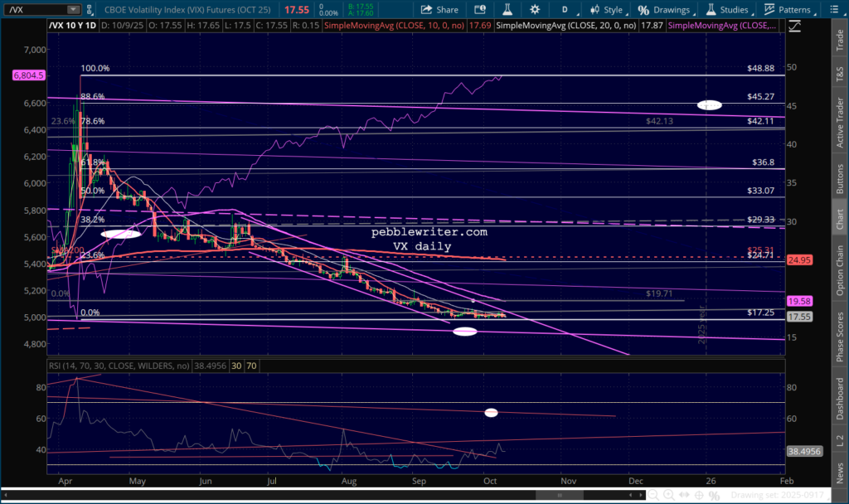Open the Phase Scores sidebar tab
Viewport: 849px width, 504px height.
tap(840, 337)
